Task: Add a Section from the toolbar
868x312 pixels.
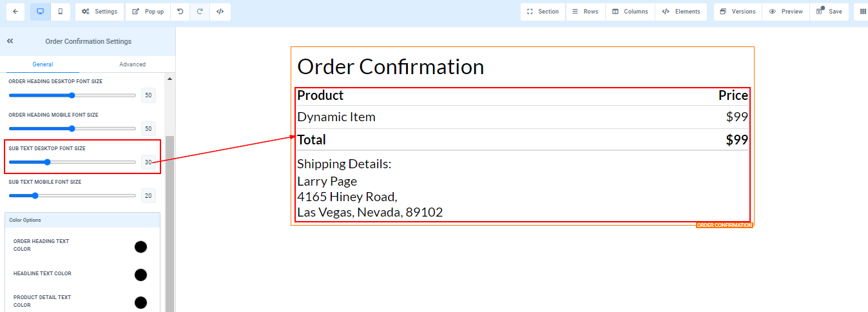Action: [x=543, y=12]
